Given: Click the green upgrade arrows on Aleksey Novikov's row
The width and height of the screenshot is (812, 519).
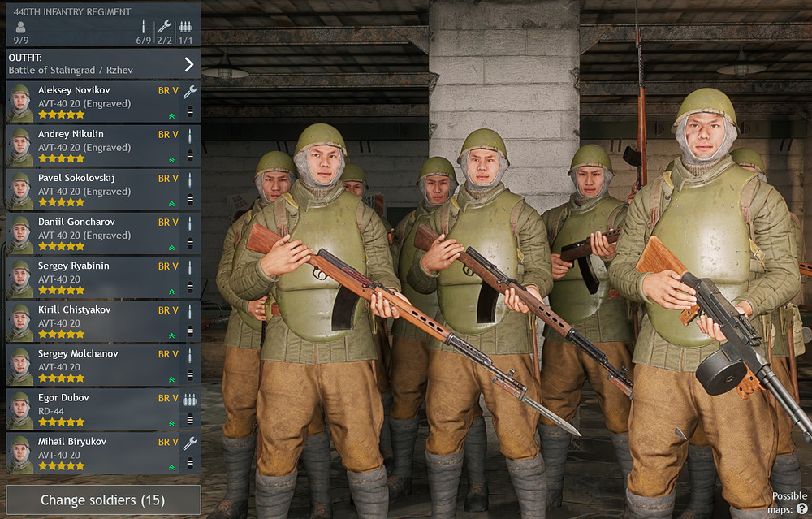Looking at the screenshot, I should tap(171, 116).
